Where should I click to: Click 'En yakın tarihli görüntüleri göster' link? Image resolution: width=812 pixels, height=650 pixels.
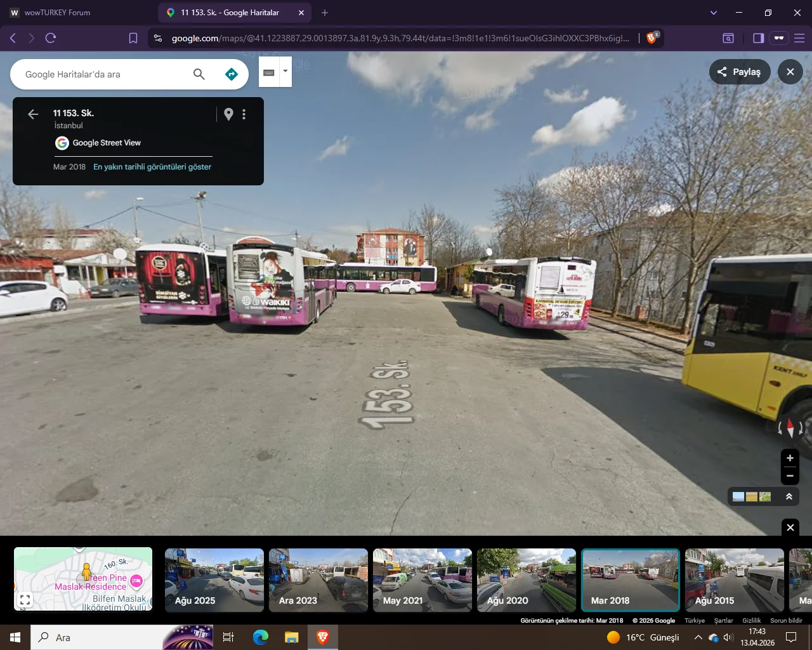click(x=152, y=167)
